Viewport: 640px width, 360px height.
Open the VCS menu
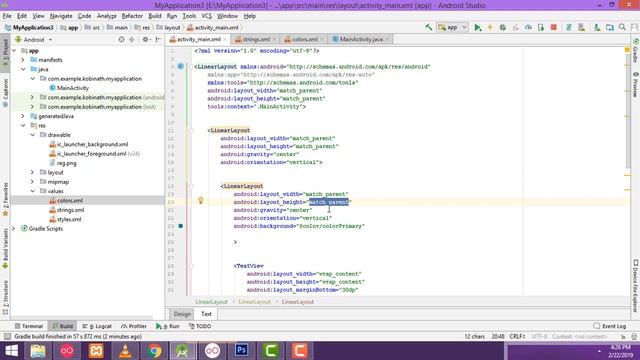(207, 16)
